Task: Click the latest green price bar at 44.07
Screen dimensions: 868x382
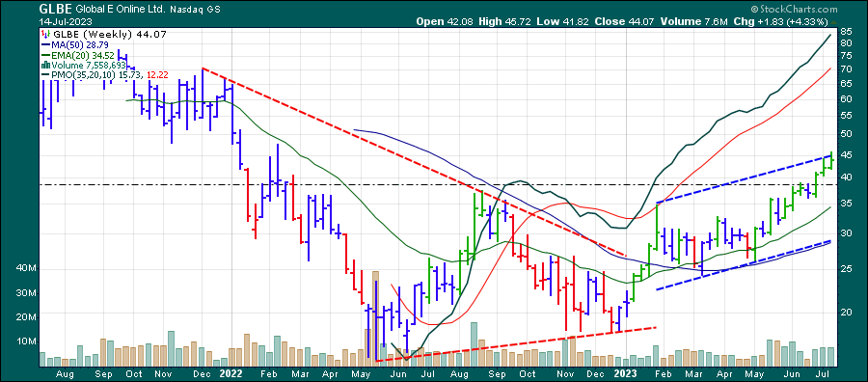Action: (x=831, y=161)
